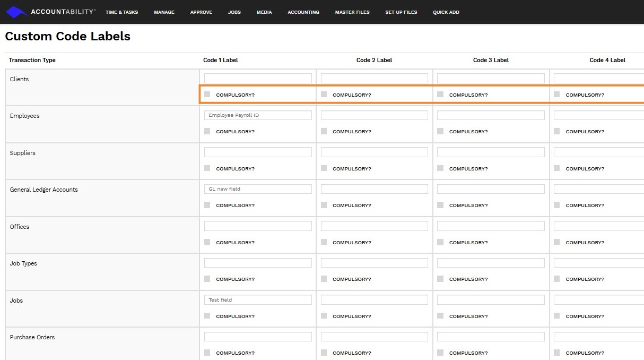Open the Master Files menu
The height and width of the screenshot is (360, 644).
pos(352,12)
